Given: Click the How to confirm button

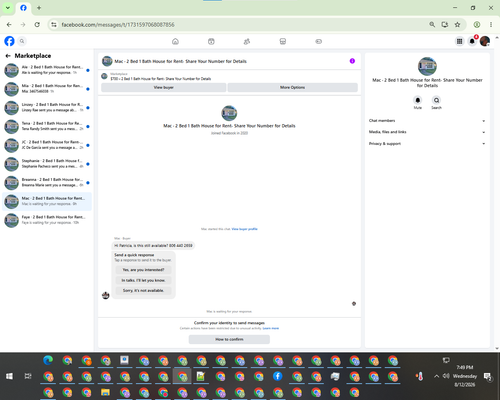Looking at the screenshot, I should 229,339.
